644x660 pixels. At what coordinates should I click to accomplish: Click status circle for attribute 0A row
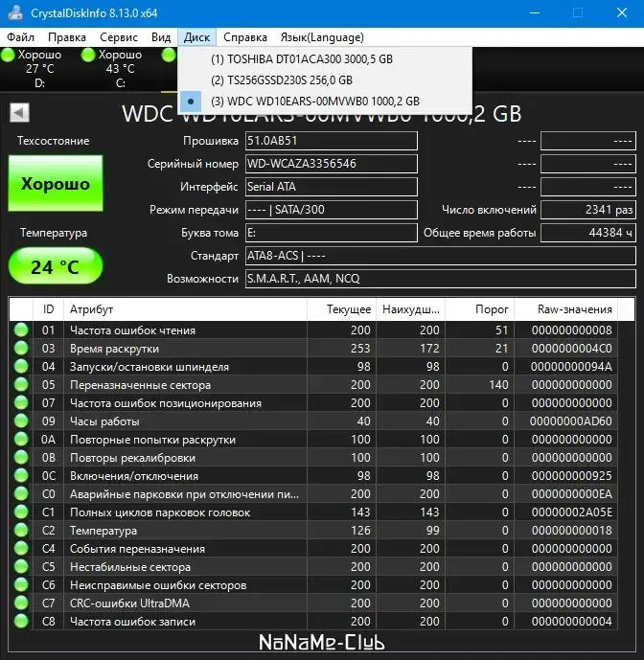(x=21, y=439)
